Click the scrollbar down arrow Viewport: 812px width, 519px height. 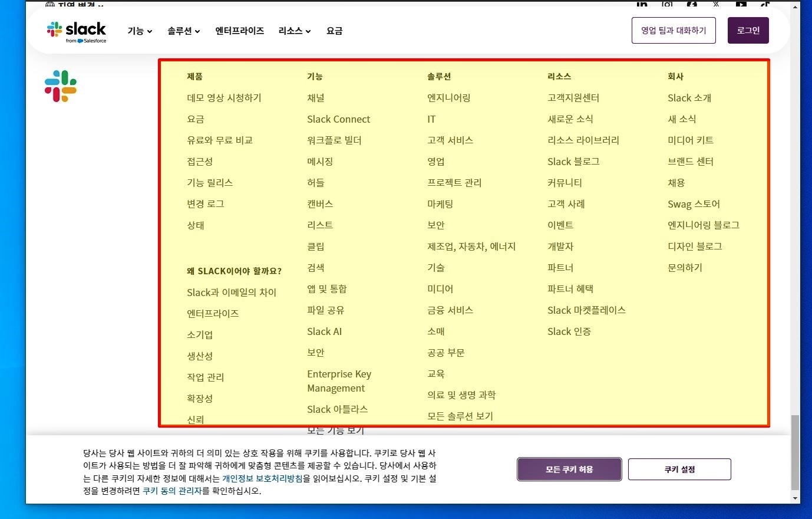[x=795, y=498]
